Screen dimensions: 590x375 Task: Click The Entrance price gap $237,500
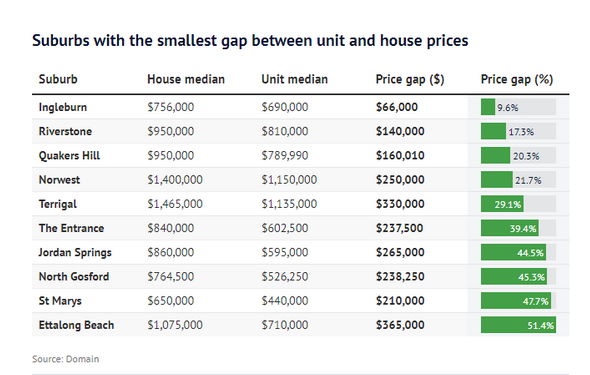[x=399, y=228]
